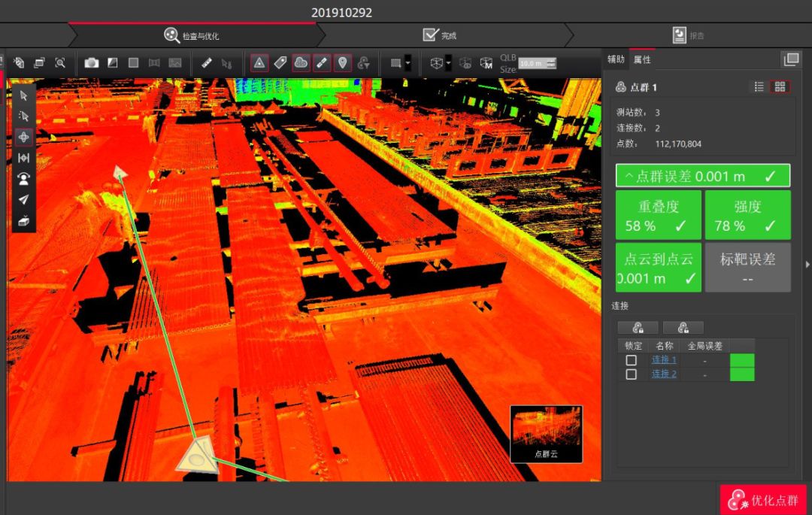Click the half-black contrast square icon
This screenshot has width=812, height=515.
tap(112, 63)
